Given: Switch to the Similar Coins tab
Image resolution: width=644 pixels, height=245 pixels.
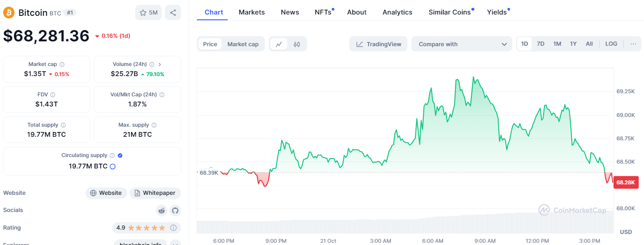Looking at the screenshot, I should (451, 12).
